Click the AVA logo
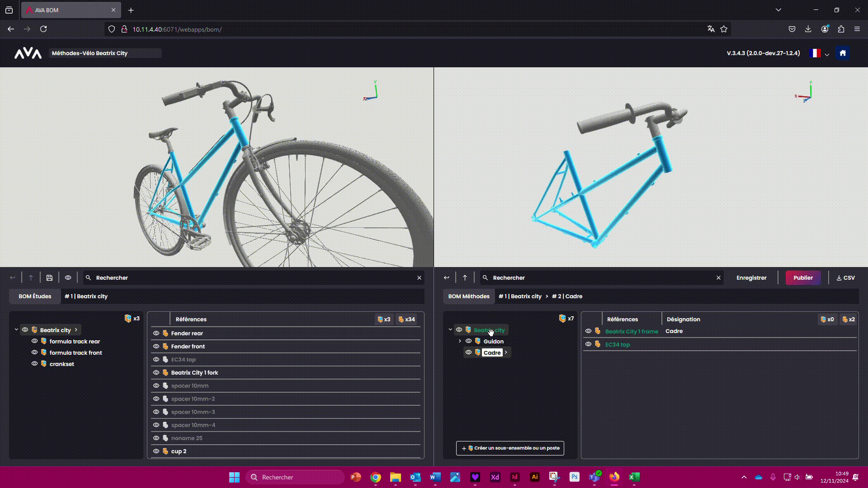Image resolution: width=868 pixels, height=488 pixels. [x=28, y=53]
